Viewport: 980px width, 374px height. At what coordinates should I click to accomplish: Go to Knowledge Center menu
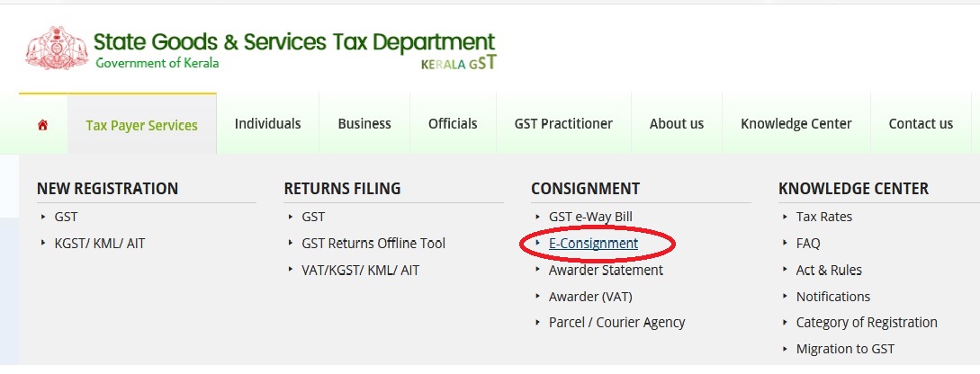[796, 124]
